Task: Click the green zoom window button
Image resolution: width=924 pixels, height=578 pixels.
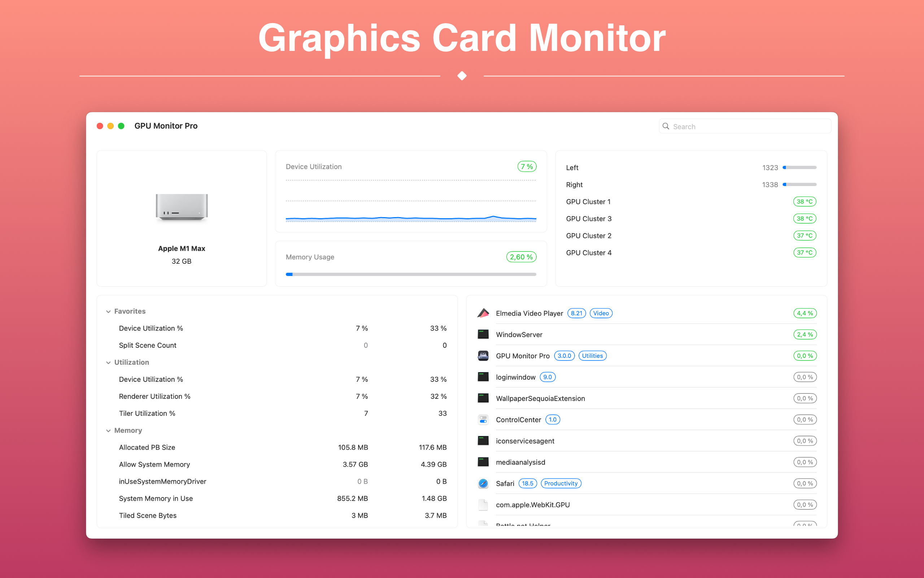Action: (121, 126)
